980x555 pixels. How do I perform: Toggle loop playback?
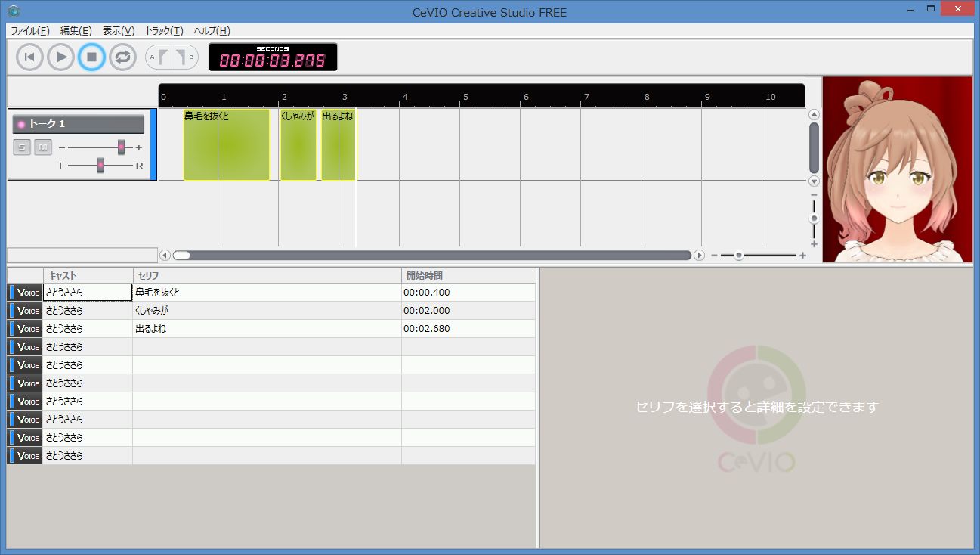pos(122,57)
